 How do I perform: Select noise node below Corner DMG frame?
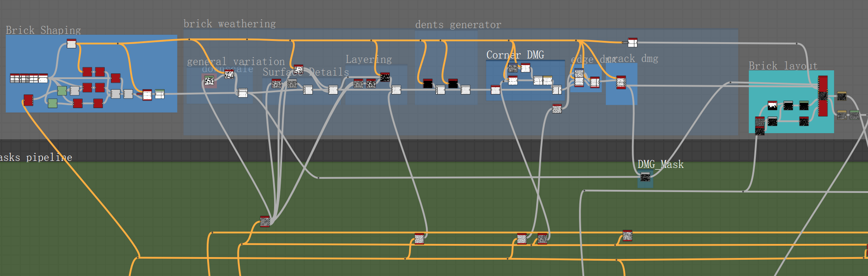point(557,109)
